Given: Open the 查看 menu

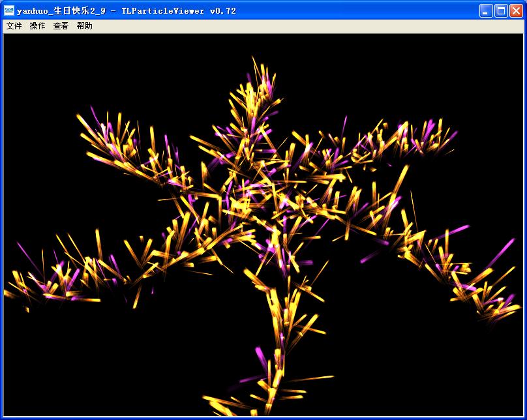Looking at the screenshot, I should [61, 26].
